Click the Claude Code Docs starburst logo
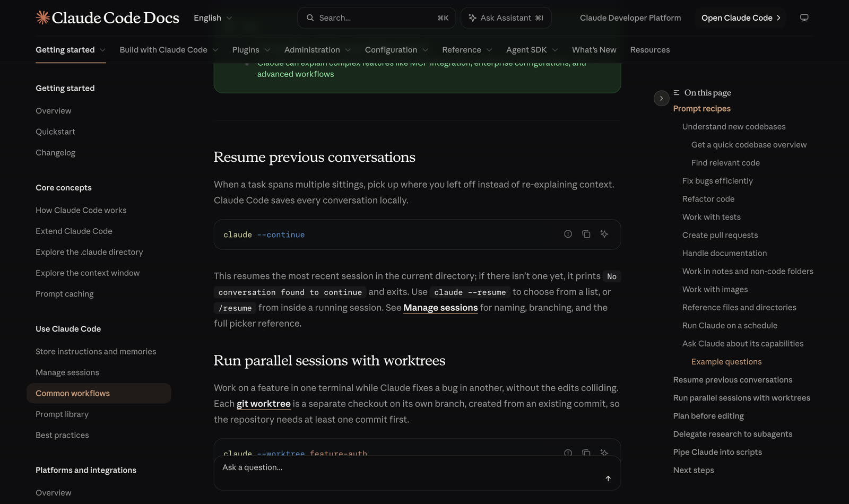849x504 pixels. (x=42, y=18)
